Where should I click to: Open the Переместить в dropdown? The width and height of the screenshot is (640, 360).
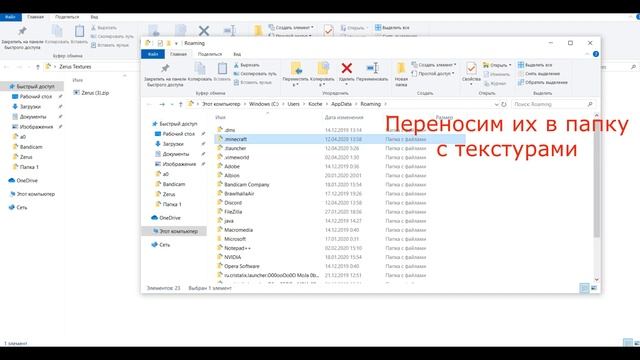295,85
